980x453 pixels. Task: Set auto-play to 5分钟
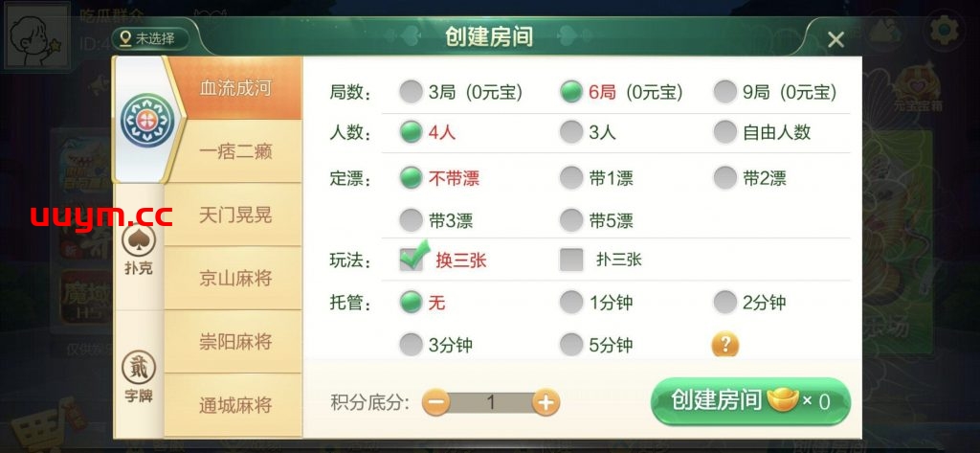571,345
